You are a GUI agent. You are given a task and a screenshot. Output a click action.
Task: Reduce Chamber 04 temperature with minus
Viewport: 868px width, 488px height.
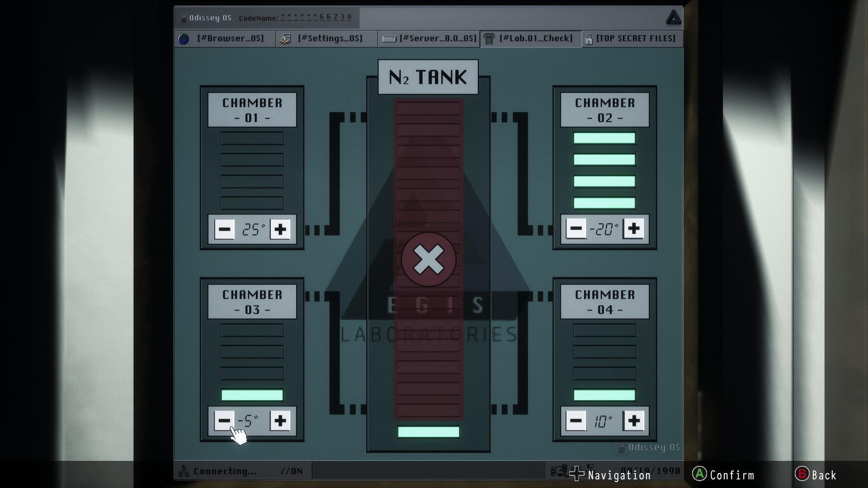576,421
